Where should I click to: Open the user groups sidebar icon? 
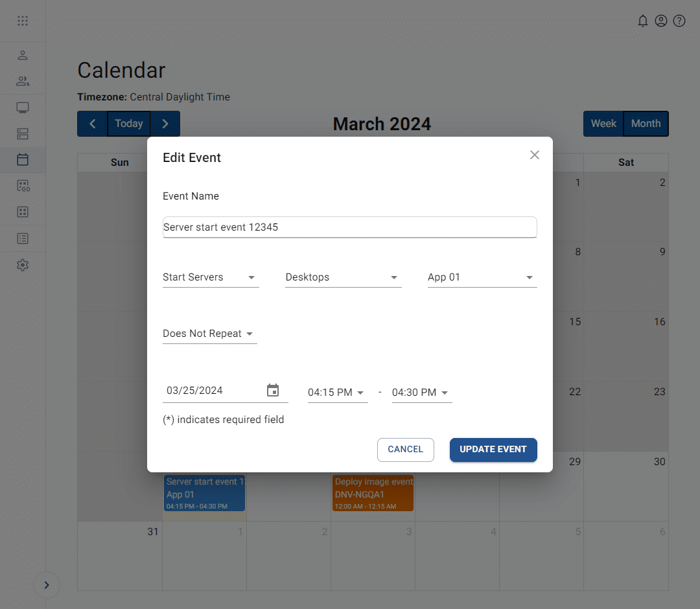pyautogui.click(x=23, y=81)
